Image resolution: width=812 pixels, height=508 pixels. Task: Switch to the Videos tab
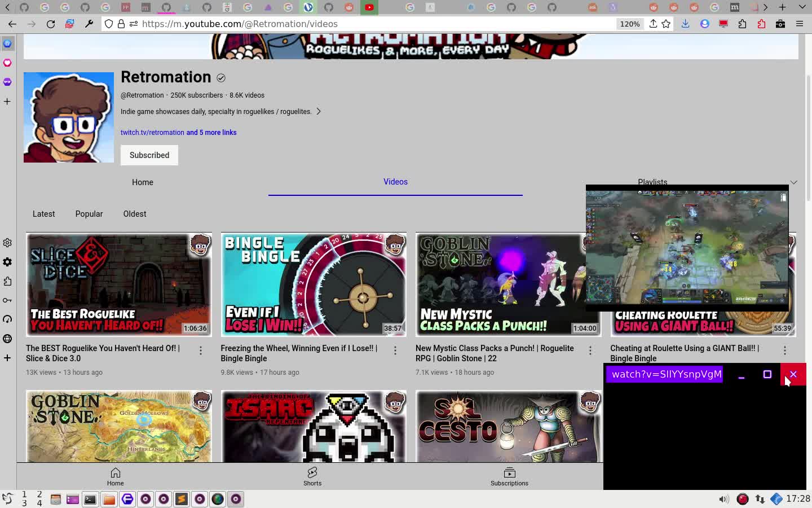pyautogui.click(x=395, y=182)
